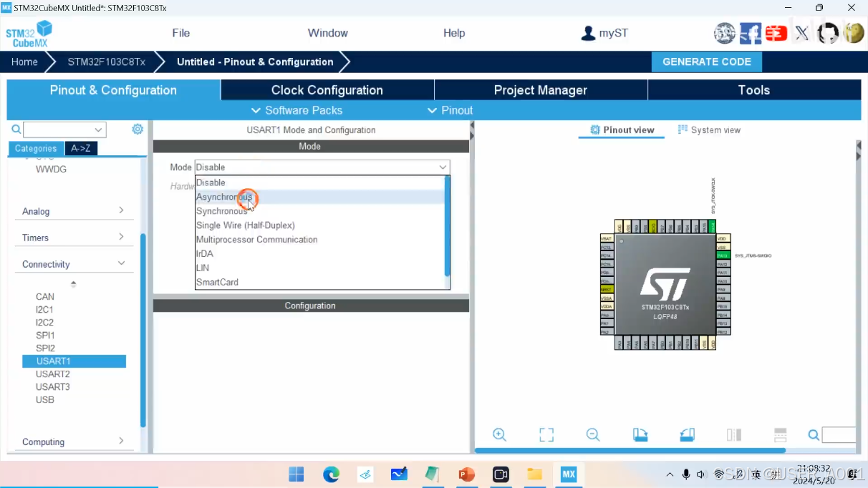Fit the chip to the view area

point(546,434)
